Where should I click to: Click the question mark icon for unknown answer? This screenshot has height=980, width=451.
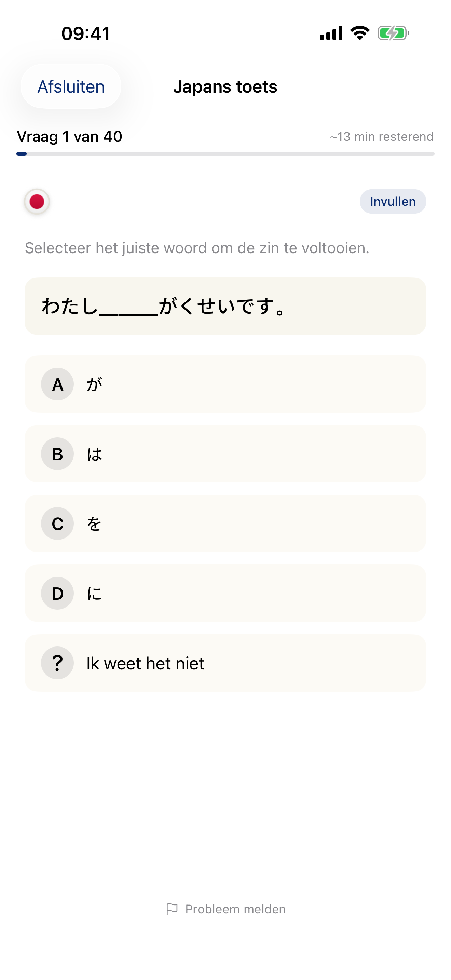coord(57,662)
